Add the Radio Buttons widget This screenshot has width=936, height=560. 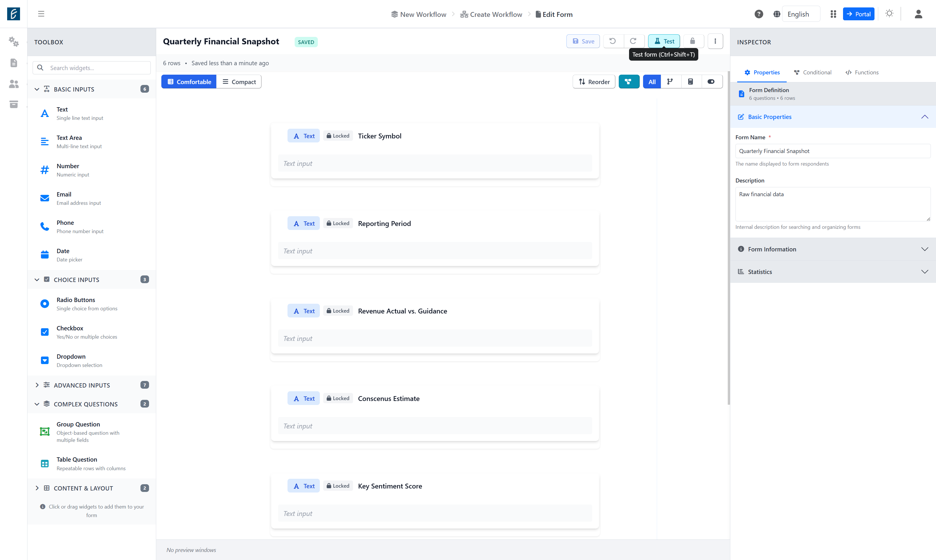pyautogui.click(x=91, y=304)
